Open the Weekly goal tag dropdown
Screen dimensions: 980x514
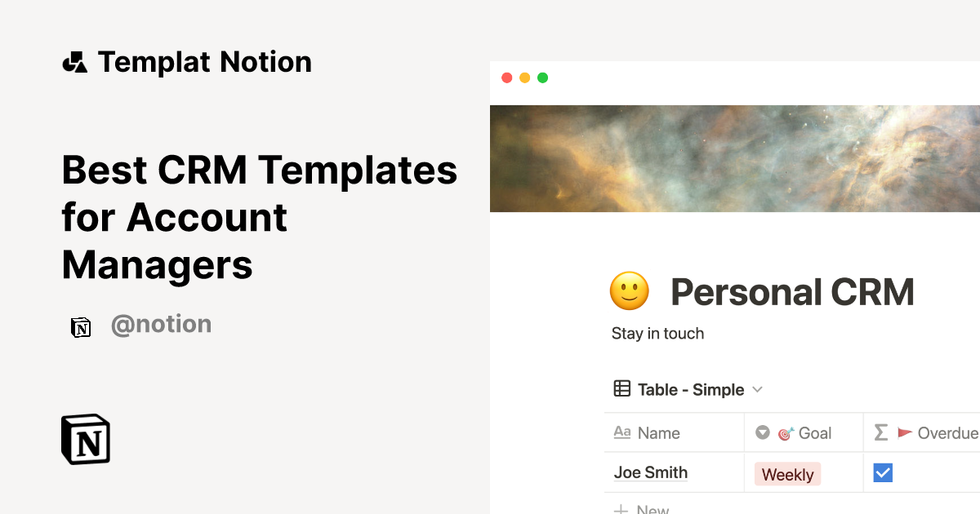point(787,474)
